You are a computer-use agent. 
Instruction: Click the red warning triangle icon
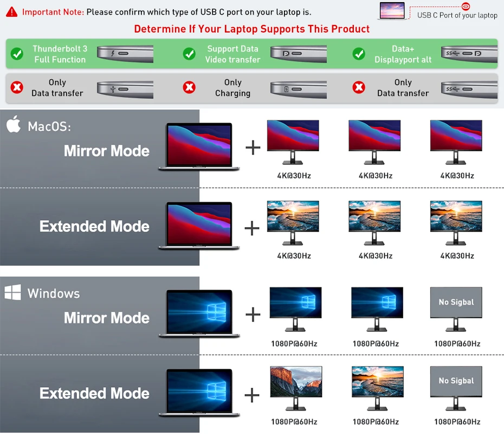tap(12, 12)
